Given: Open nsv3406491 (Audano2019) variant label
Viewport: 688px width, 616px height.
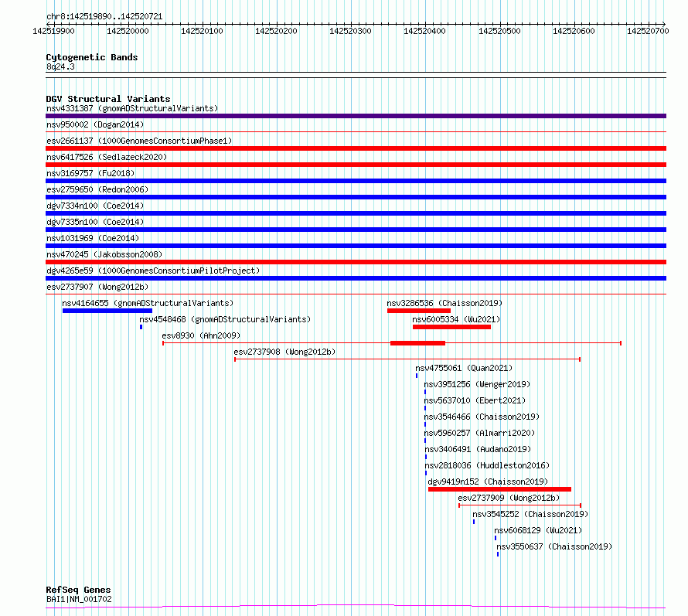Looking at the screenshot, I should [x=478, y=449].
